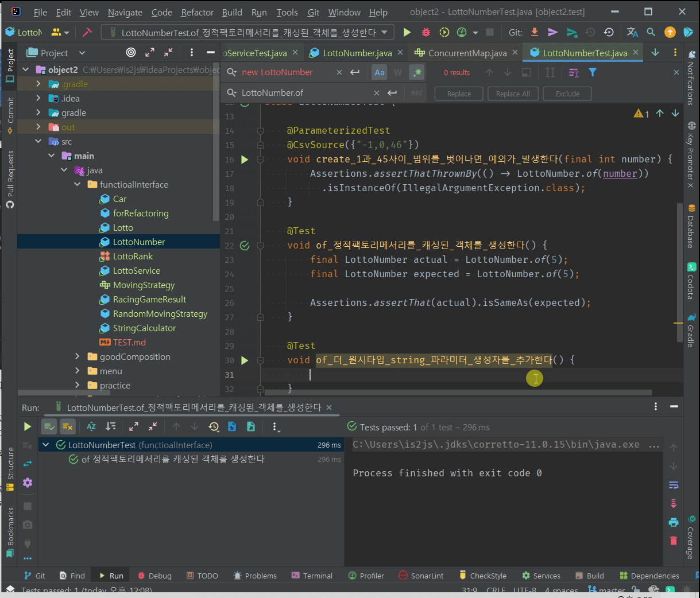Click the Exclude button
This screenshot has width=700, height=598.
[x=567, y=94]
